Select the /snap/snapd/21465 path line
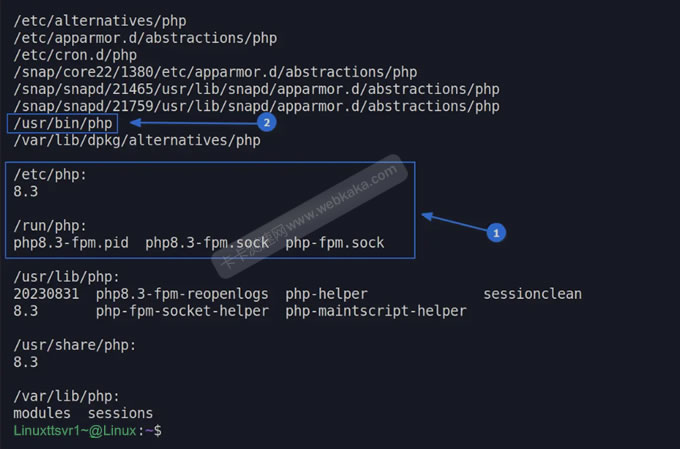This screenshot has width=680, height=449. pyautogui.click(x=256, y=89)
